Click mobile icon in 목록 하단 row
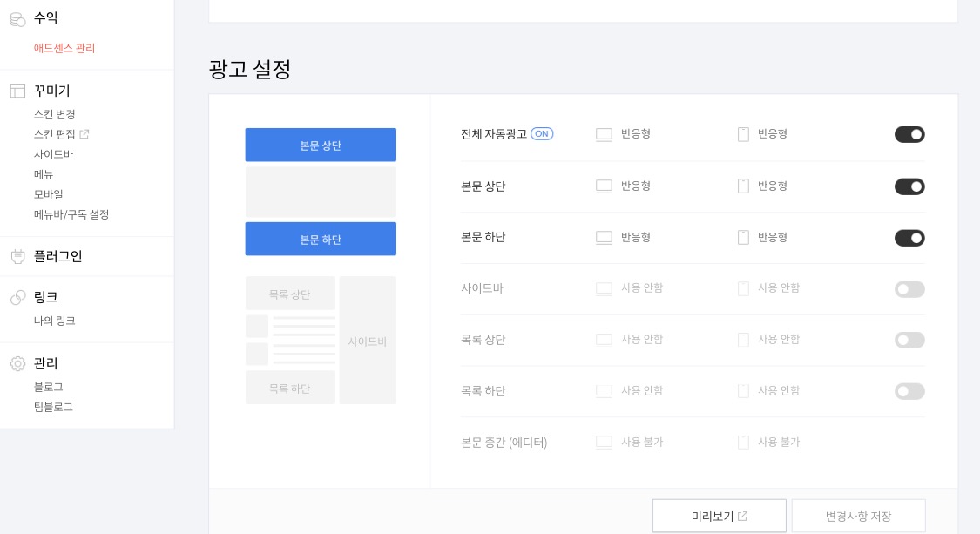Image resolution: width=980 pixels, height=534 pixels. tap(743, 391)
